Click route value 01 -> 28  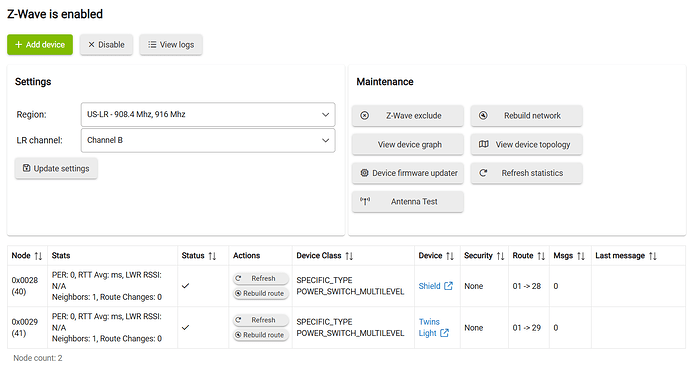coord(527,286)
